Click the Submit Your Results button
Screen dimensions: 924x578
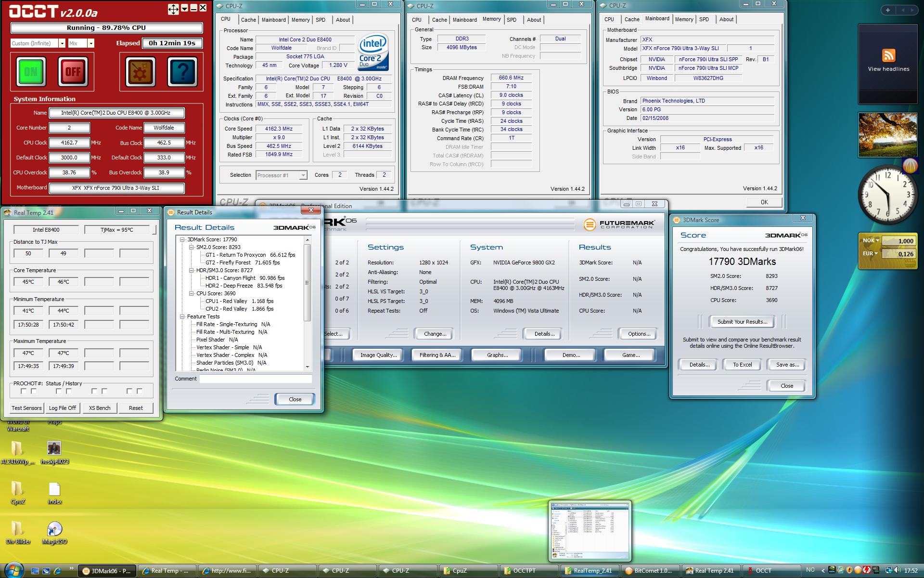coord(742,322)
